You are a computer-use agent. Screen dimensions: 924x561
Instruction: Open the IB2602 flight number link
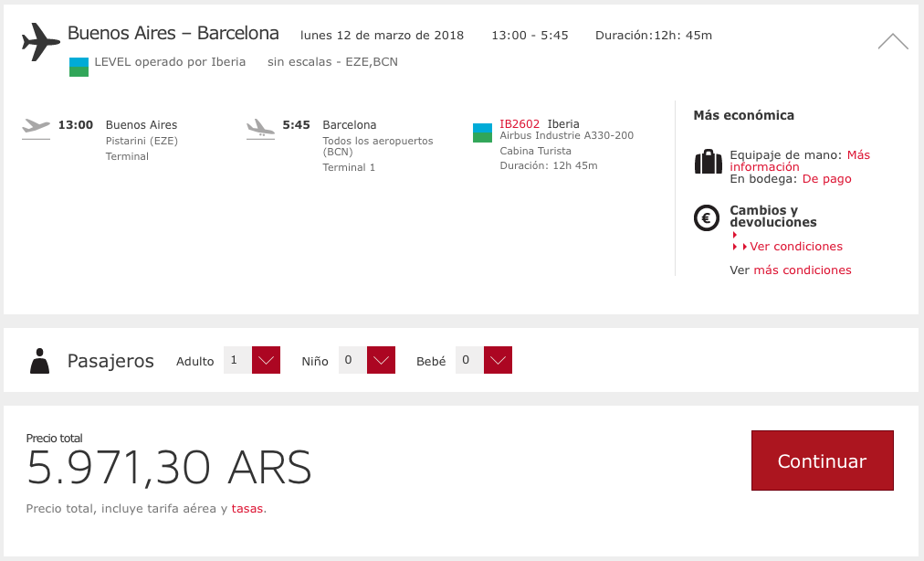pyautogui.click(x=520, y=124)
